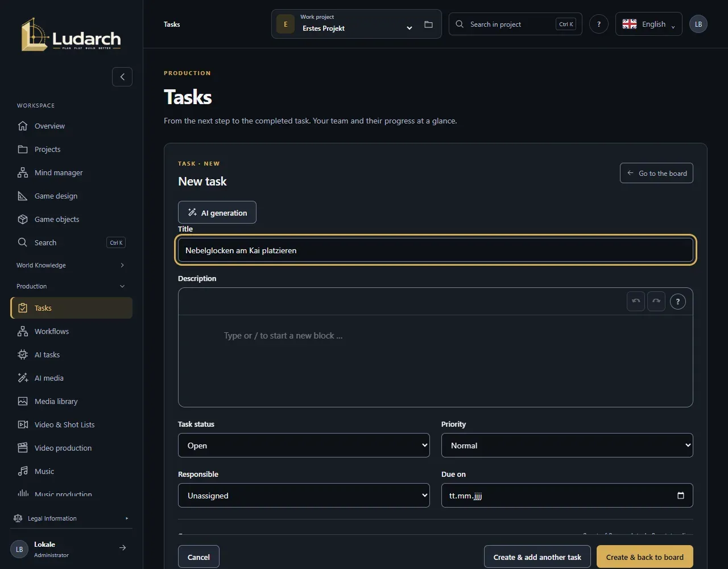Open AI tasks in sidebar
Image resolution: width=728 pixels, height=569 pixels.
pos(72,354)
